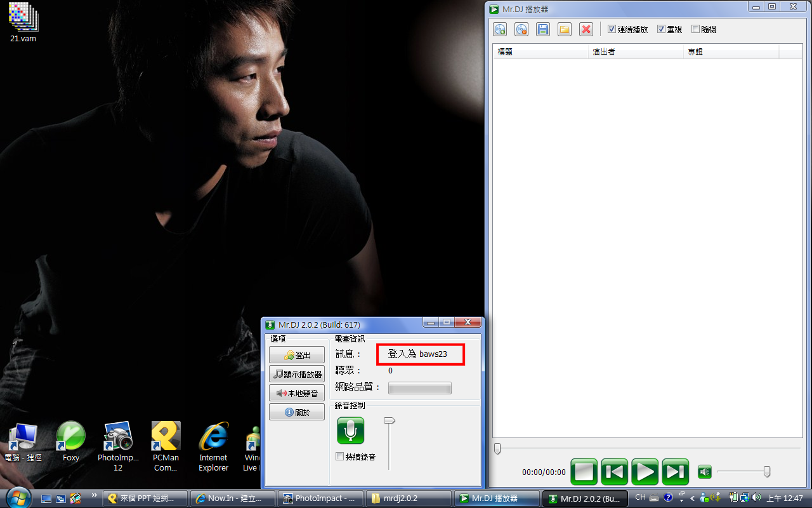This screenshot has height=508, width=812.
Task: Click the 登出 logout button
Action: click(297, 355)
